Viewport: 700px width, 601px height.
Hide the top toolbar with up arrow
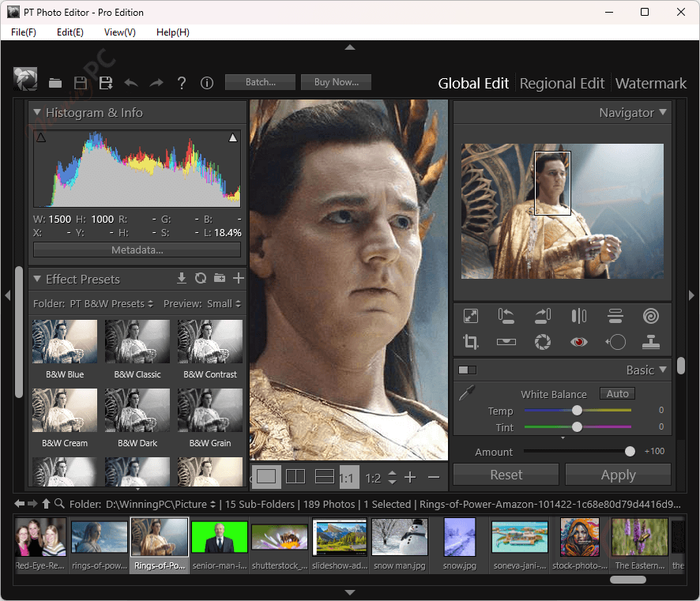[x=350, y=47]
